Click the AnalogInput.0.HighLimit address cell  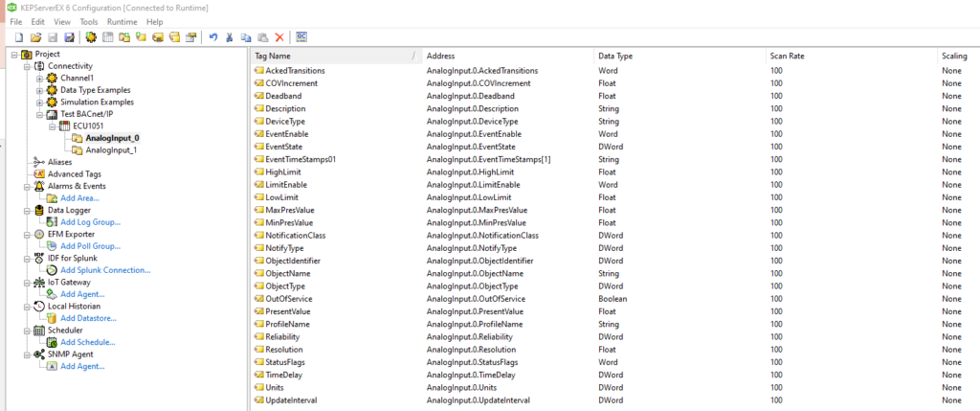click(x=470, y=172)
